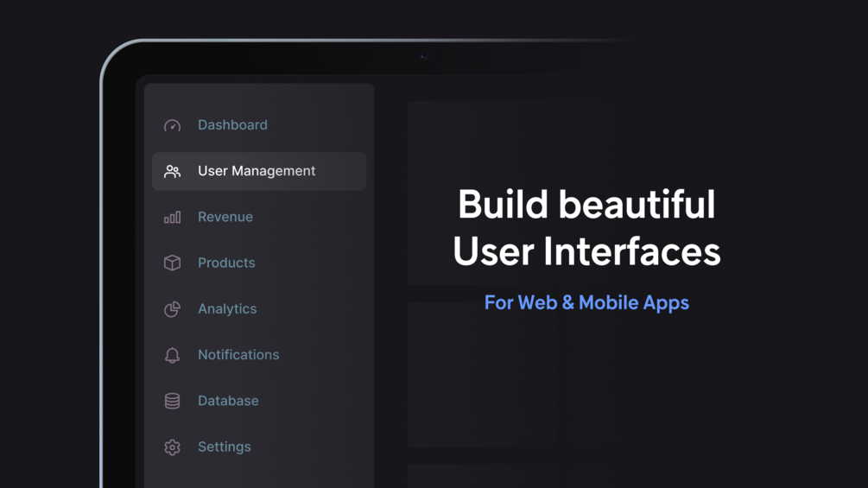Screen dimensions: 868x488
Task: Select User Management in sidebar
Action: (x=259, y=172)
